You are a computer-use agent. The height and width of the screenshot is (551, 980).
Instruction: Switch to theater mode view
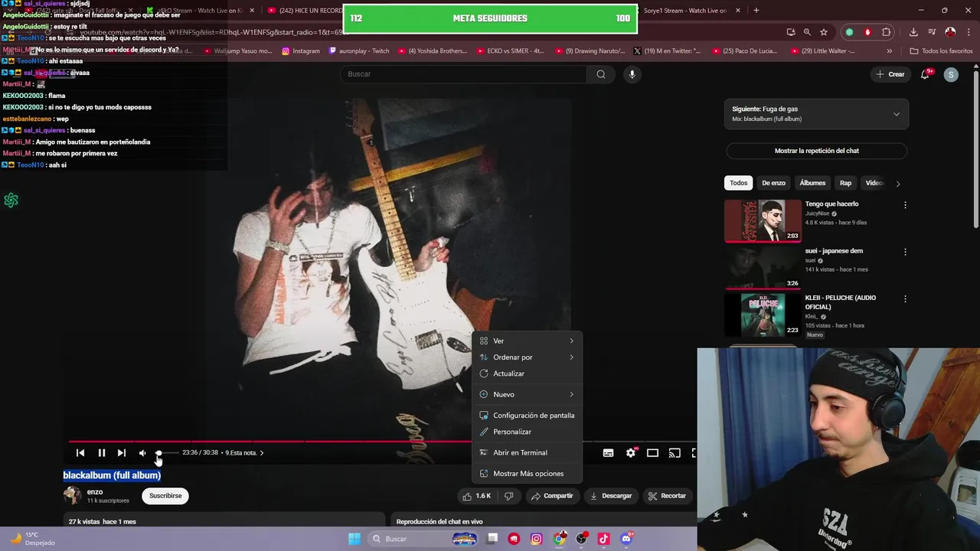(652, 453)
